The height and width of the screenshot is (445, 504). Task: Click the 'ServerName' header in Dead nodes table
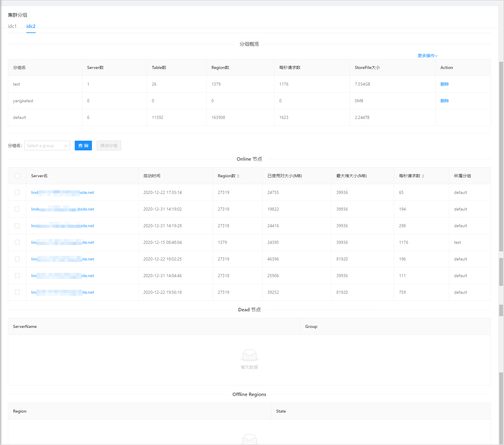(x=25, y=326)
